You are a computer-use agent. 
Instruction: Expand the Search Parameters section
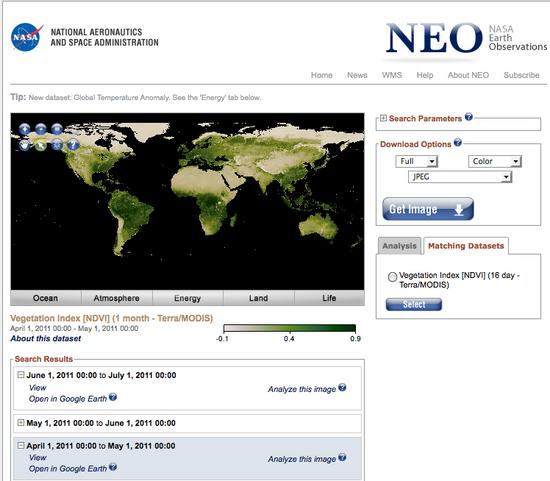click(x=383, y=118)
